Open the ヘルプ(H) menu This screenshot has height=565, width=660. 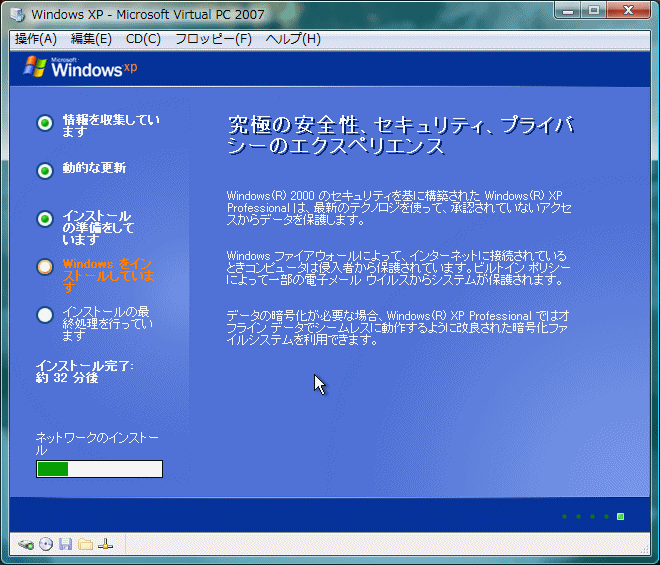coord(293,39)
